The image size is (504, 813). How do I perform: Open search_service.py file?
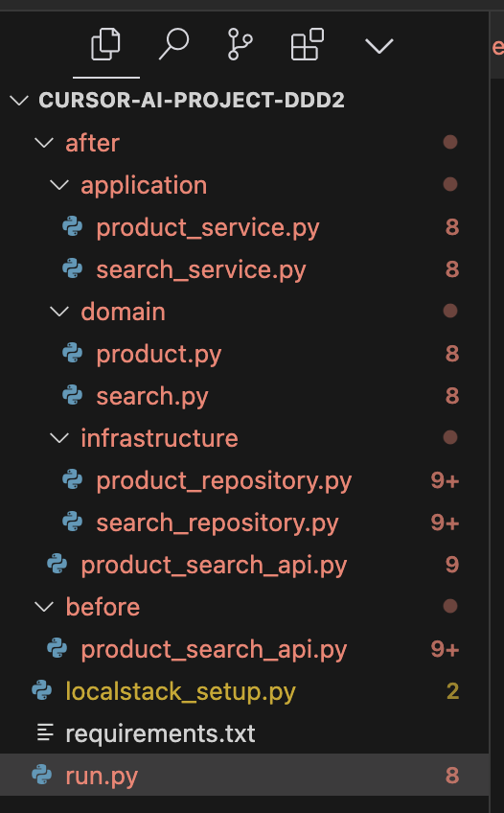pyautogui.click(x=201, y=269)
